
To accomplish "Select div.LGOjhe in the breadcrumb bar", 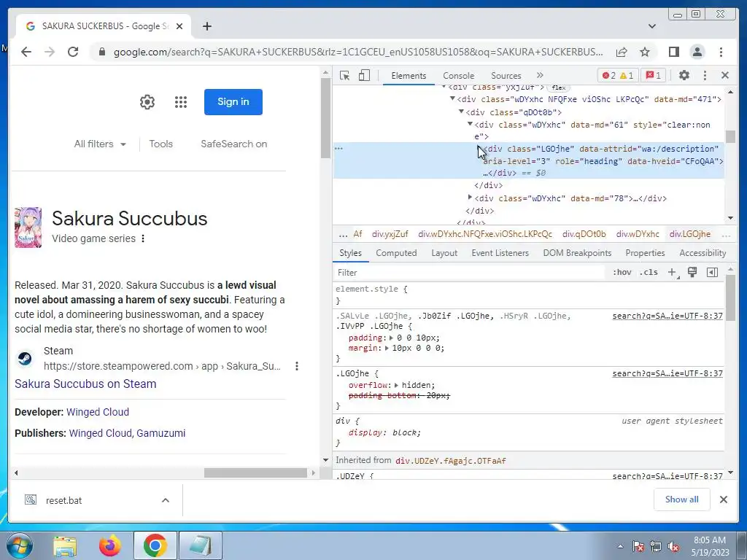I will click(x=690, y=234).
